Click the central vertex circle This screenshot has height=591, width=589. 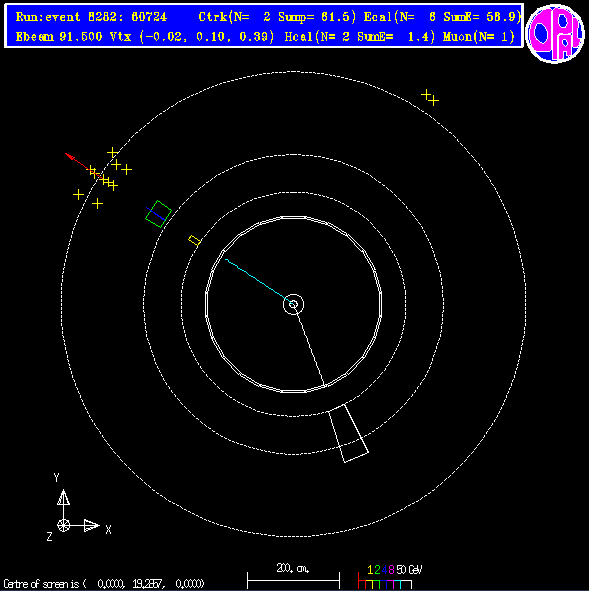(293, 304)
